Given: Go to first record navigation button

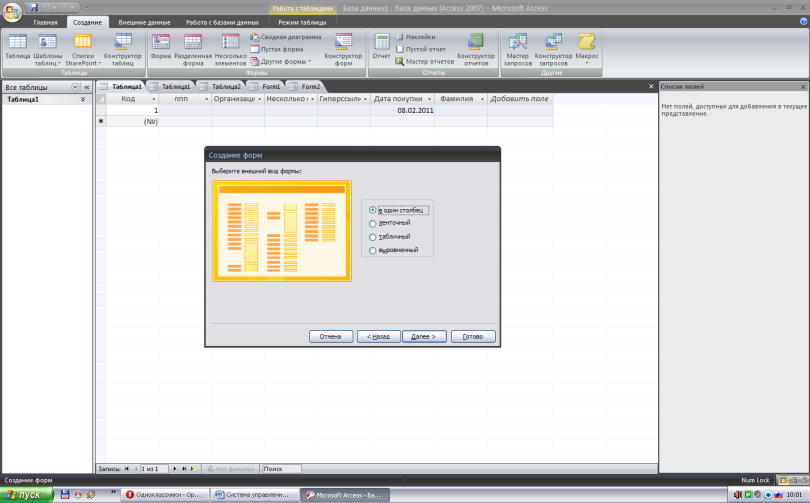Looking at the screenshot, I should click(127, 469).
